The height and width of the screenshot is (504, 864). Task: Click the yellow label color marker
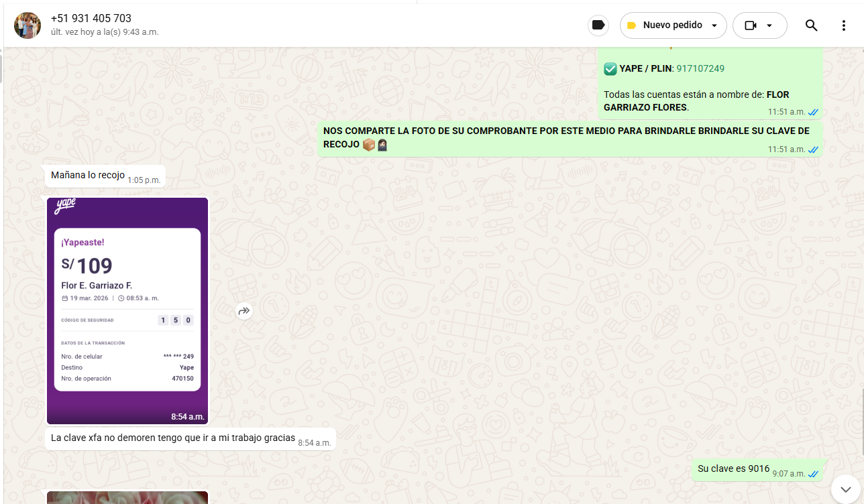[x=631, y=25]
